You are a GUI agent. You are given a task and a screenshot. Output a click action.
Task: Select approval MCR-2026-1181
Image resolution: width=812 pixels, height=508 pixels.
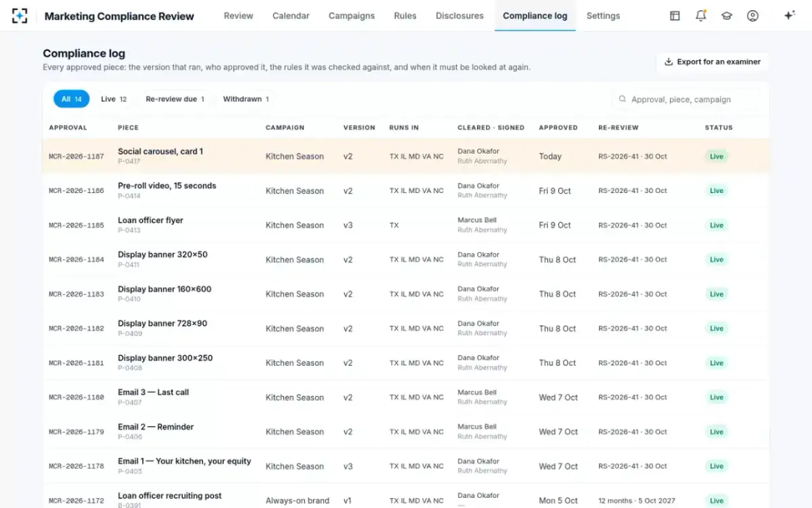[x=76, y=363]
